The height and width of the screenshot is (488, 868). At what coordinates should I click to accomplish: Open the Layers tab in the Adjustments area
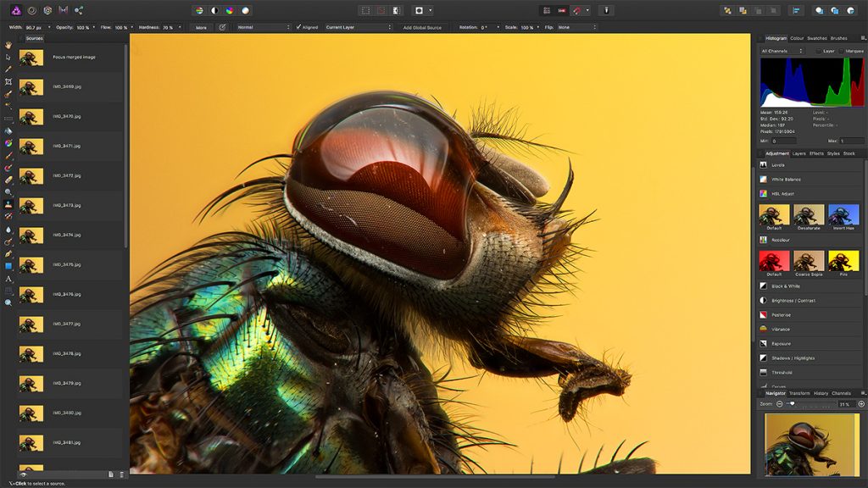click(799, 152)
